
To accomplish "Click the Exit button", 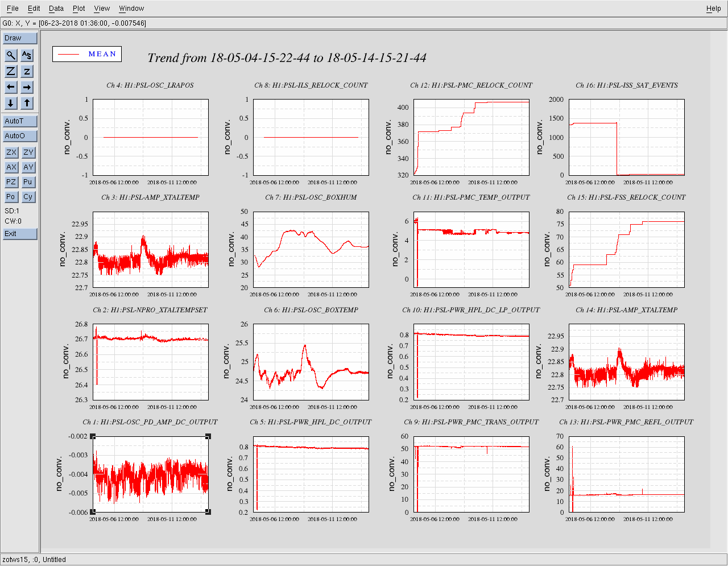I will click(20, 234).
